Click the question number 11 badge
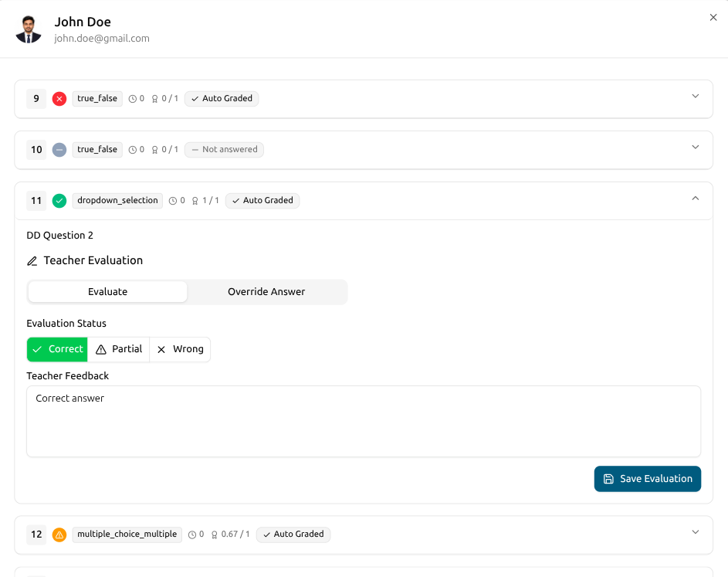Image resolution: width=728 pixels, height=577 pixels. coord(36,201)
